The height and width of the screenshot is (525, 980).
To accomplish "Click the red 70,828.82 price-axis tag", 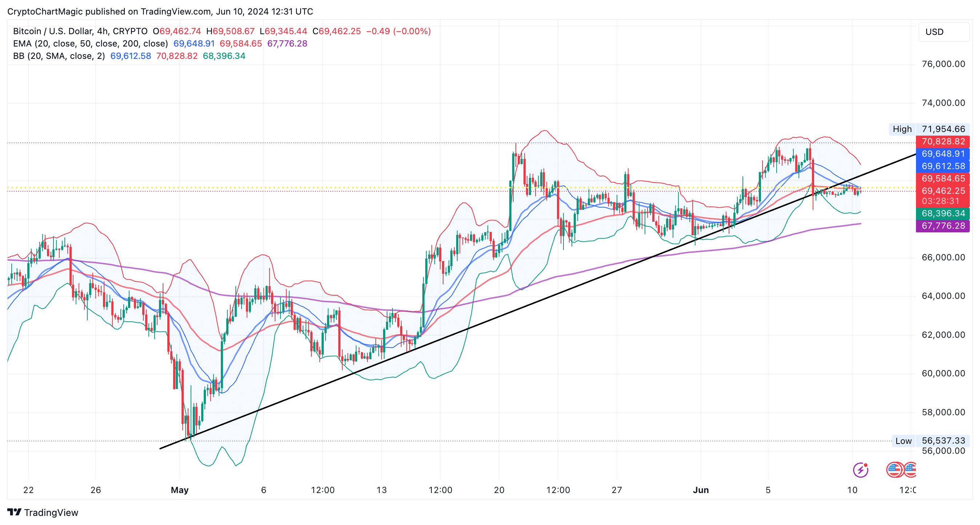I will pos(943,142).
